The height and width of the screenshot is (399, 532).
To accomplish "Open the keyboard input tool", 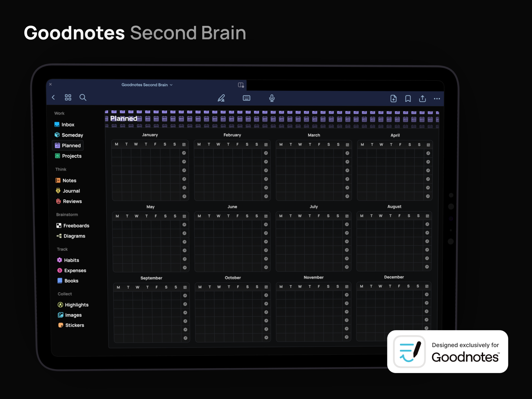I will pyautogui.click(x=246, y=98).
